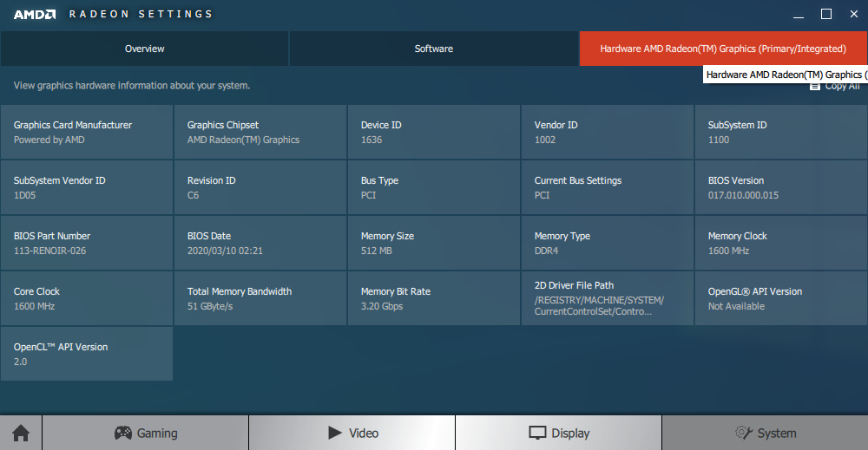Click the OpenCL API Version tile
Image resolution: width=868 pixels, height=450 pixels.
click(87, 354)
